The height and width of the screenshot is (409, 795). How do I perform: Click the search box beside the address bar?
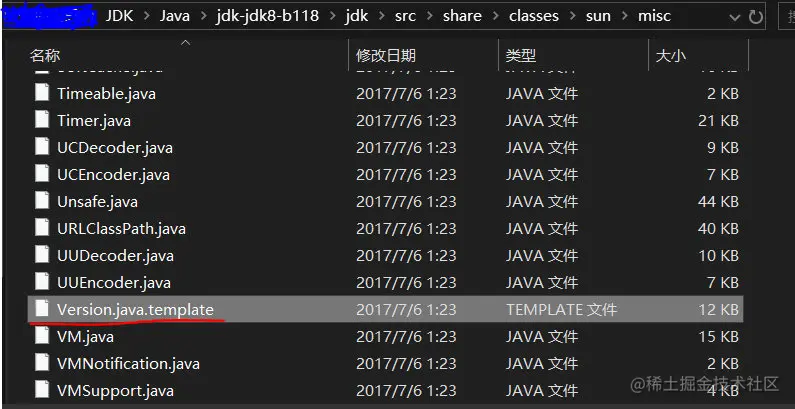[787, 17]
